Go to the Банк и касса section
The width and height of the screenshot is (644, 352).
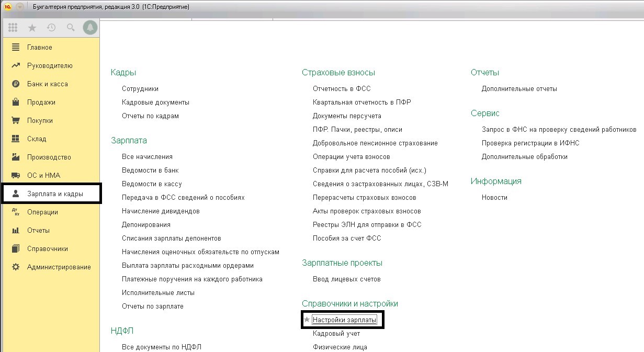pos(47,84)
